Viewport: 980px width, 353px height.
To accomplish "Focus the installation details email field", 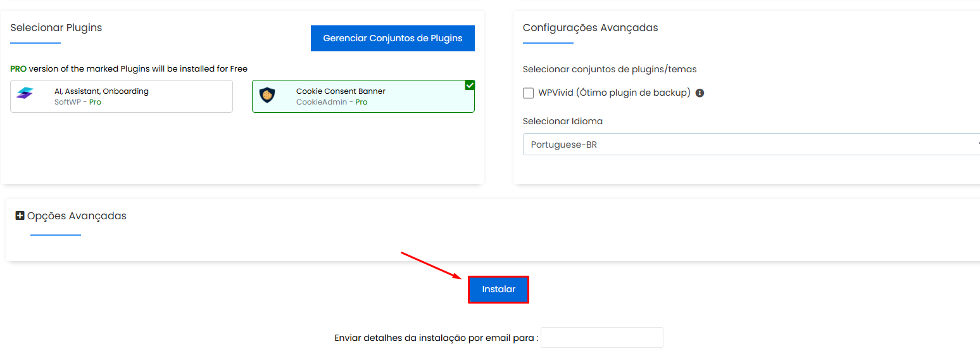I will pyautogui.click(x=601, y=338).
